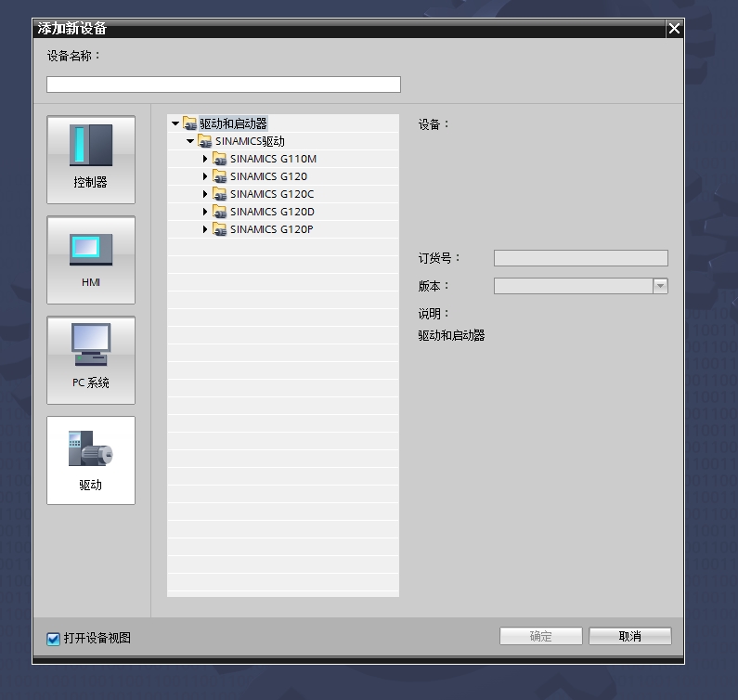
Task: Select the HMI device category
Action: click(91, 260)
